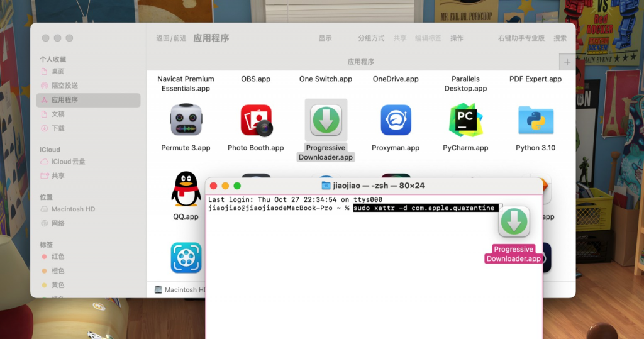Open the 分组方式 toolbar dropdown

point(371,38)
